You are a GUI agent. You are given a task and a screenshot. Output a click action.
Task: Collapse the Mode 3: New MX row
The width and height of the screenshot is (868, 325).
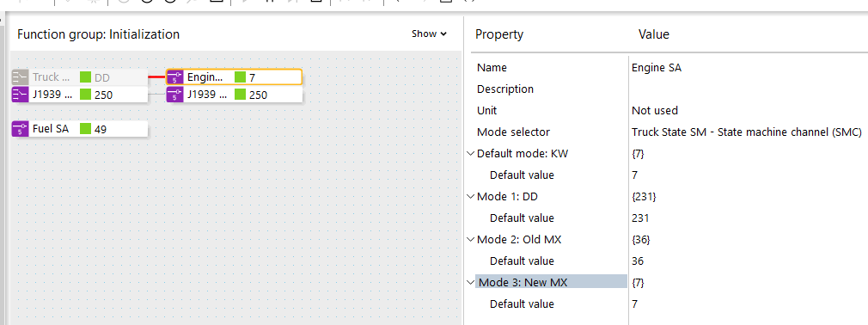click(471, 282)
